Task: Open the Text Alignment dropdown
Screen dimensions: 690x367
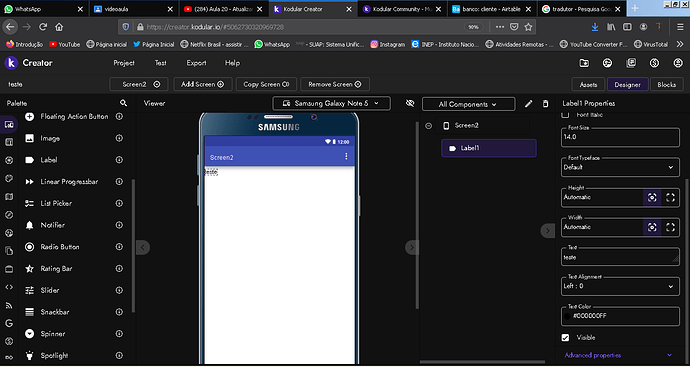Action: tap(620, 286)
